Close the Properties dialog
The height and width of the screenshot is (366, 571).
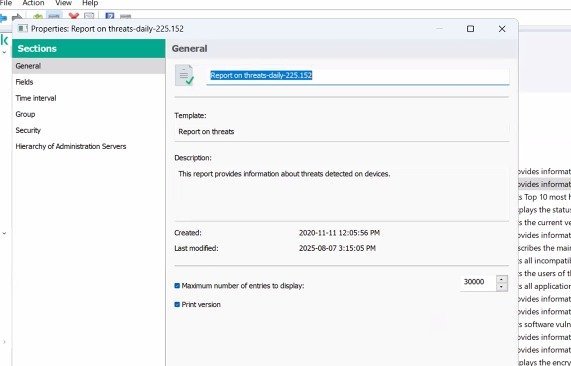point(502,28)
